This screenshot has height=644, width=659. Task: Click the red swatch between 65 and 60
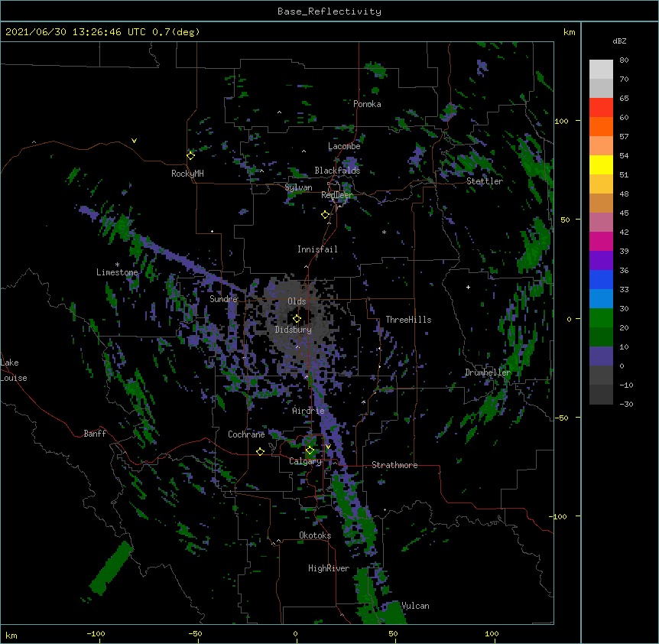tap(601, 107)
